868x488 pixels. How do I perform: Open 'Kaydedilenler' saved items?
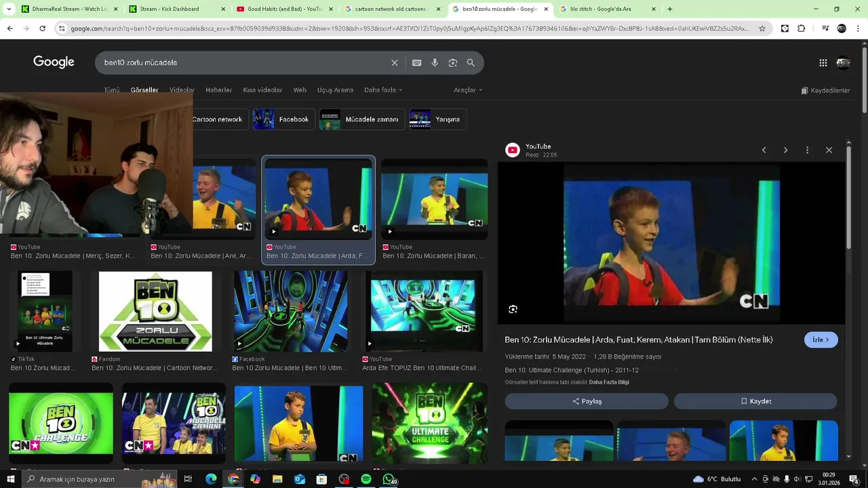click(x=825, y=90)
